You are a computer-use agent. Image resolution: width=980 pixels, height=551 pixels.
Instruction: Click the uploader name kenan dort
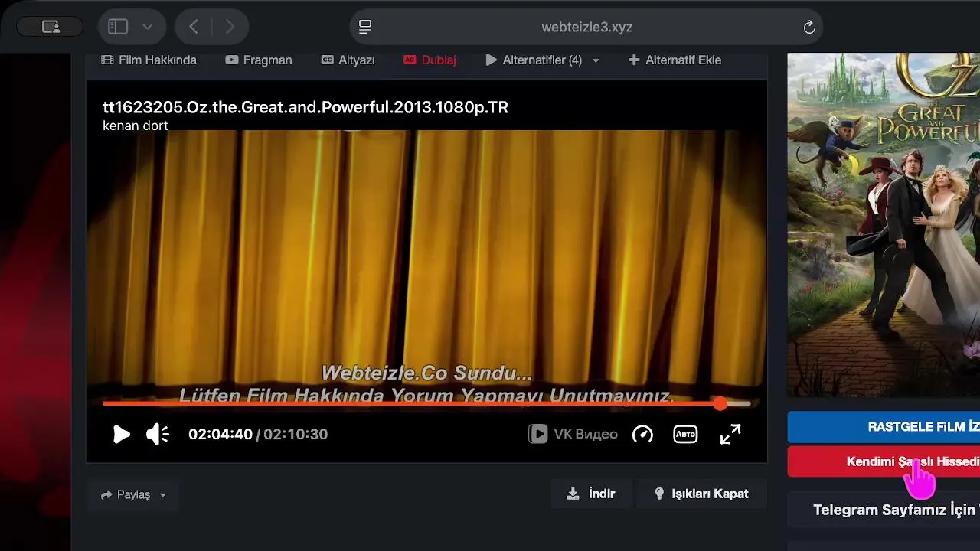[136, 126]
